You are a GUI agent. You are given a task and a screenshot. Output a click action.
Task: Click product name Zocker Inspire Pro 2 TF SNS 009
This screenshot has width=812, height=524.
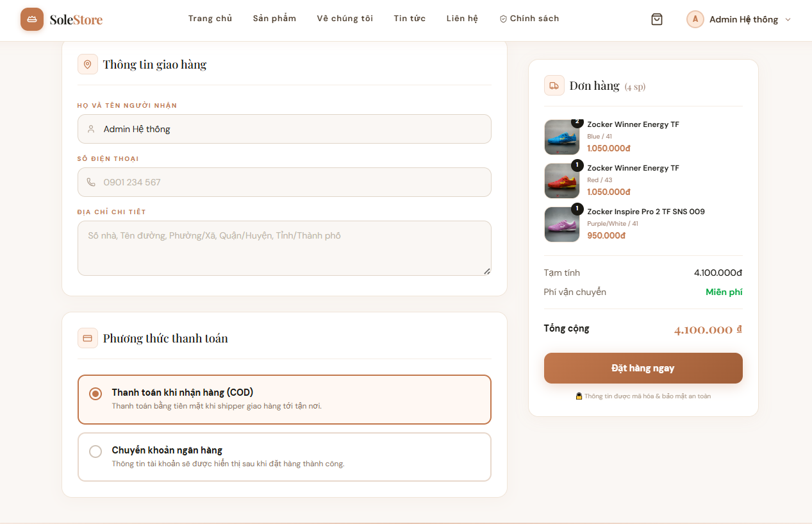[646, 212]
